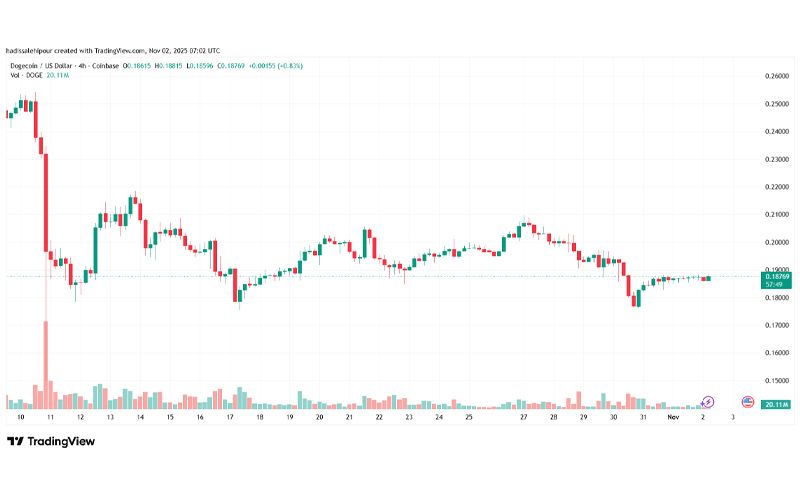Open the TradingView logo at bottom left
Screen dimensions: 800x500
(x=51, y=441)
